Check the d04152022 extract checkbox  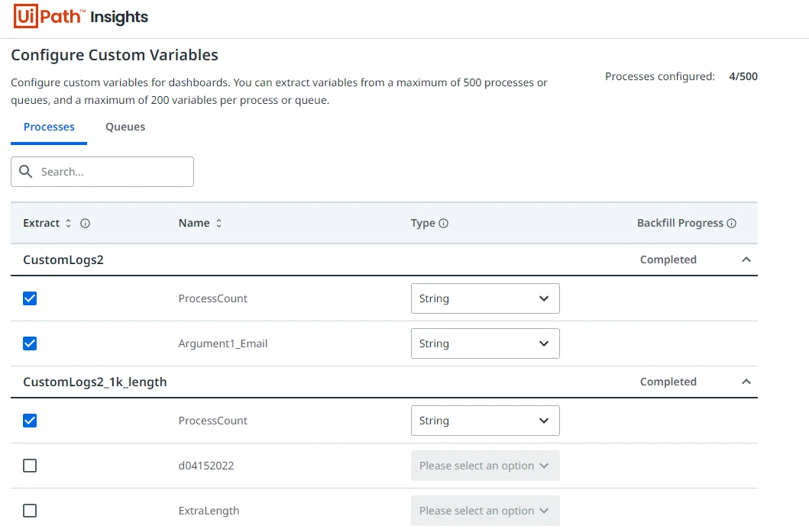coord(30,466)
